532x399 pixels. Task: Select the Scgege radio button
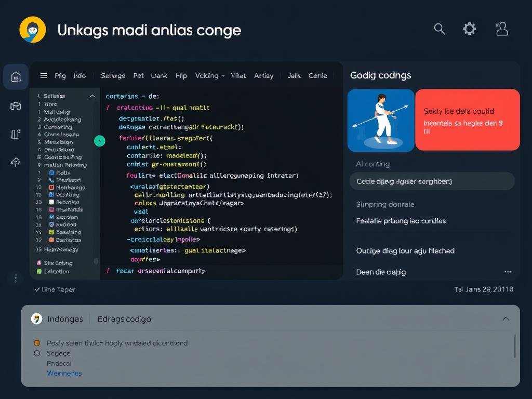[x=37, y=353]
